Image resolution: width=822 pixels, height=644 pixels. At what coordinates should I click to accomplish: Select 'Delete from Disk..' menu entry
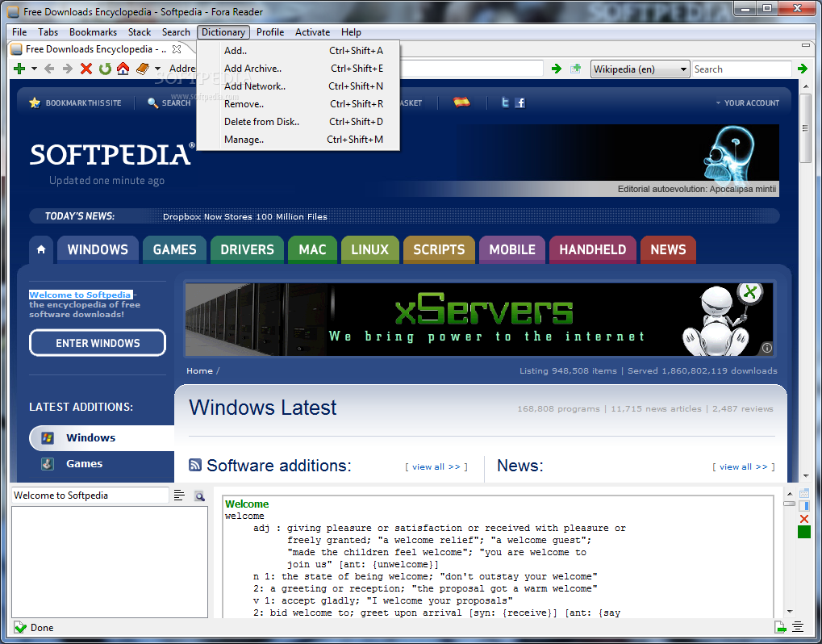[x=298, y=122]
